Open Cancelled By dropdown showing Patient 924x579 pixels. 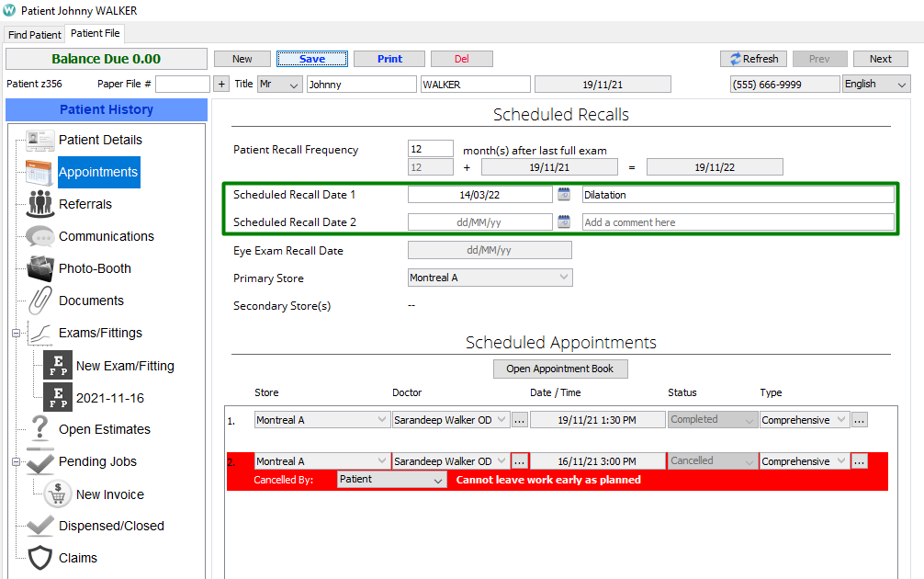tap(392, 480)
